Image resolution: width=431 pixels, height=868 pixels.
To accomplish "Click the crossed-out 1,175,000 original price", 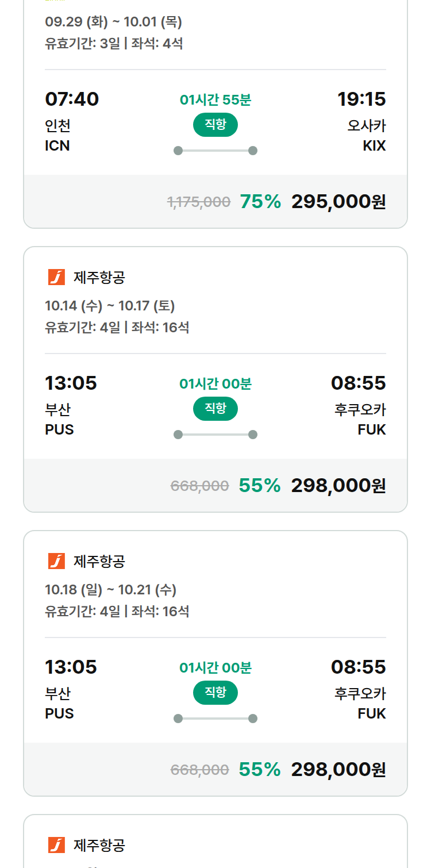I will (x=199, y=202).
